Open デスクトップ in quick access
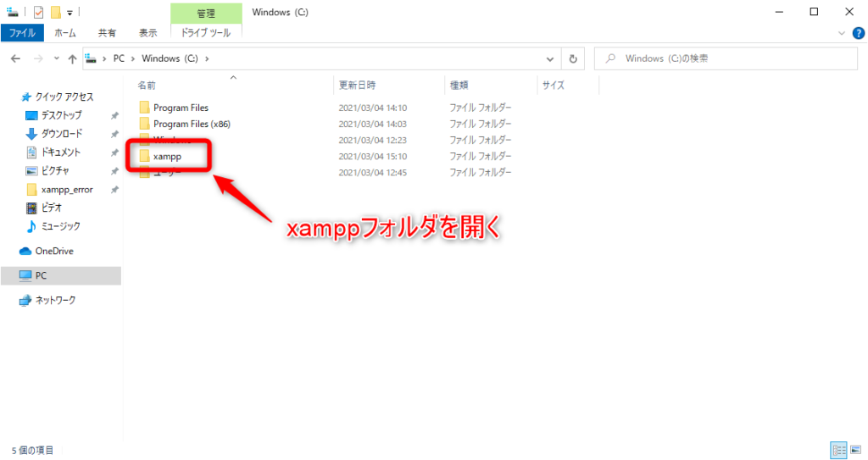Screen dimensions: 868x460 [x=61, y=115]
